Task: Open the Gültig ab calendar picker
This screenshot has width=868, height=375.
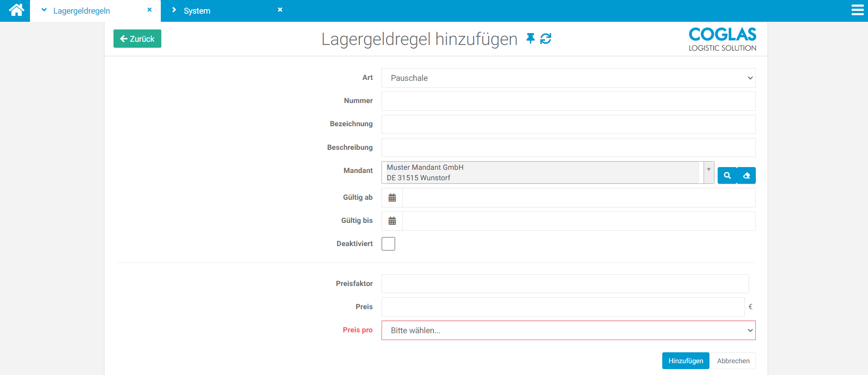Action: [x=392, y=198]
